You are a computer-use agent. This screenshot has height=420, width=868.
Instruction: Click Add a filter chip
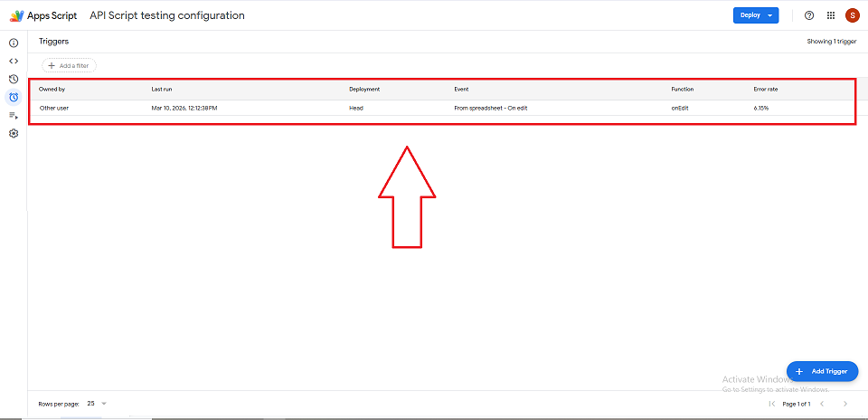coord(69,65)
